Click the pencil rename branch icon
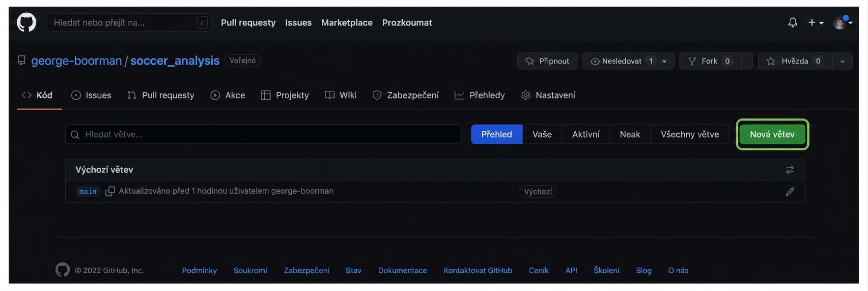The height and width of the screenshot is (291, 868). point(790,192)
